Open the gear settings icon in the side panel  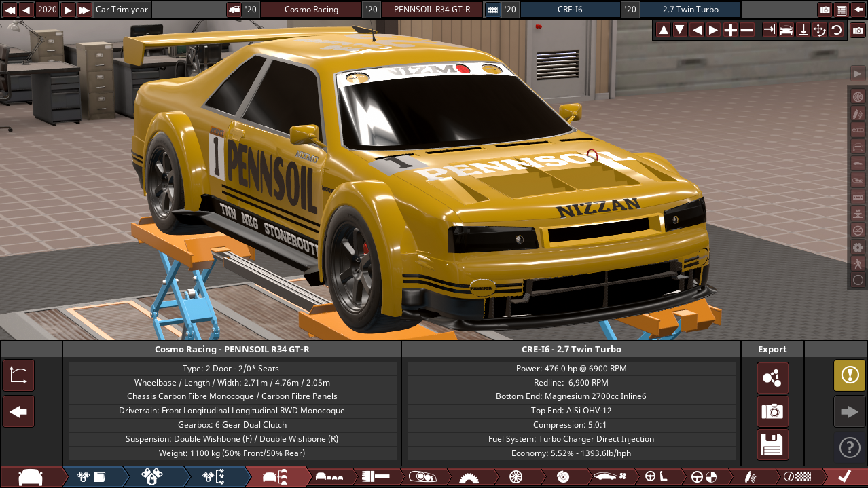[x=858, y=247]
